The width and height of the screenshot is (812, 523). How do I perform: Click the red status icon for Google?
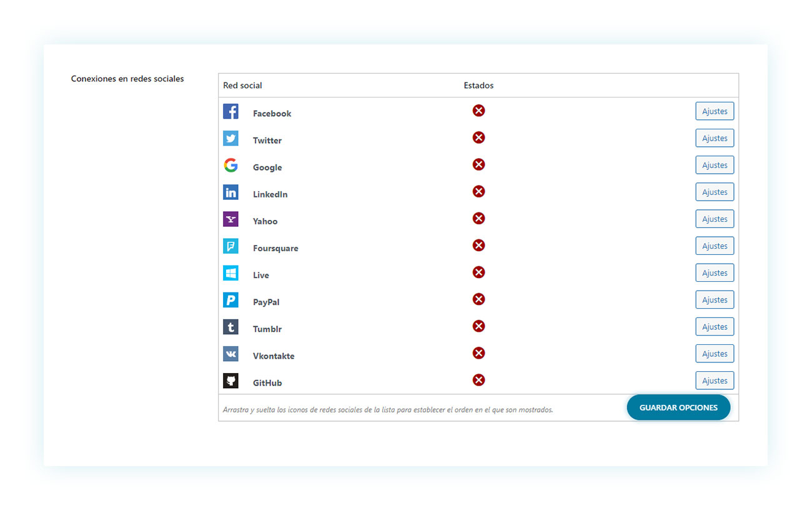[x=478, y=164]
